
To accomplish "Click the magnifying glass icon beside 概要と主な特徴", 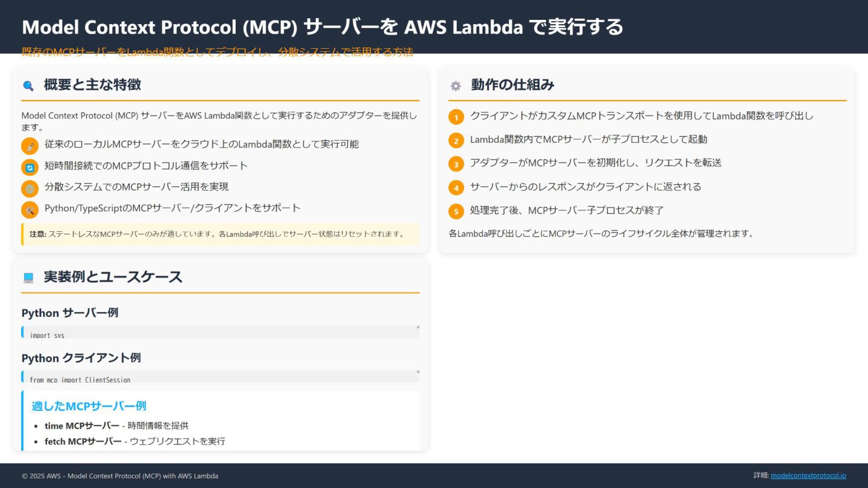I will pos(28,86).
